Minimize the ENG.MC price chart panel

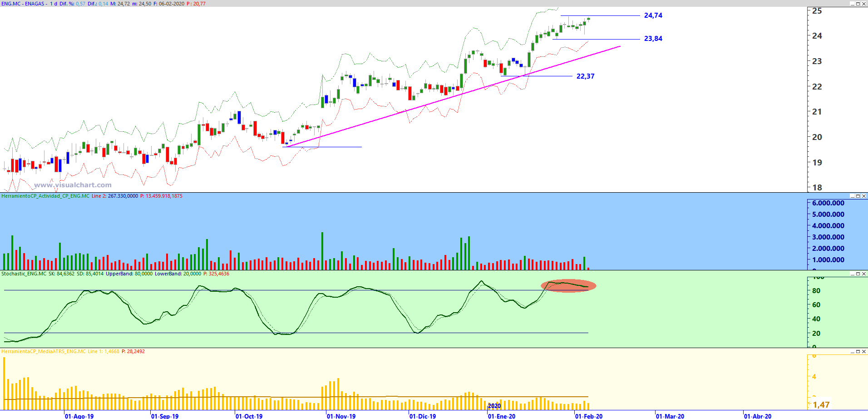(852, 4)
